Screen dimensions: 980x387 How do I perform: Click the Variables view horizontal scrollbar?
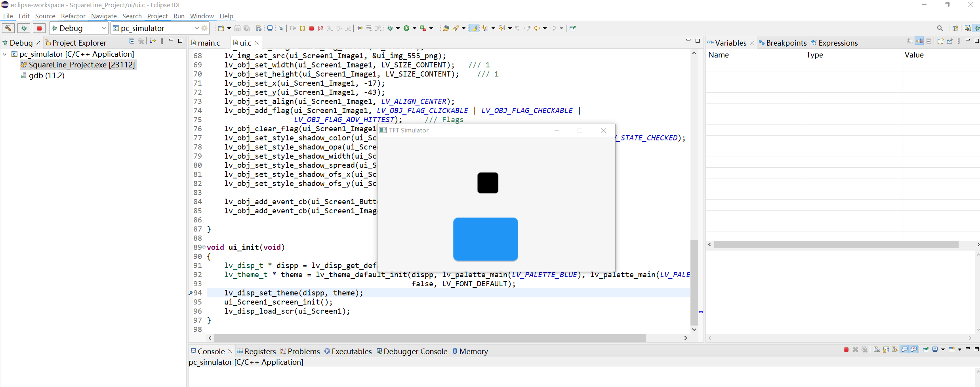click(836, 245)
